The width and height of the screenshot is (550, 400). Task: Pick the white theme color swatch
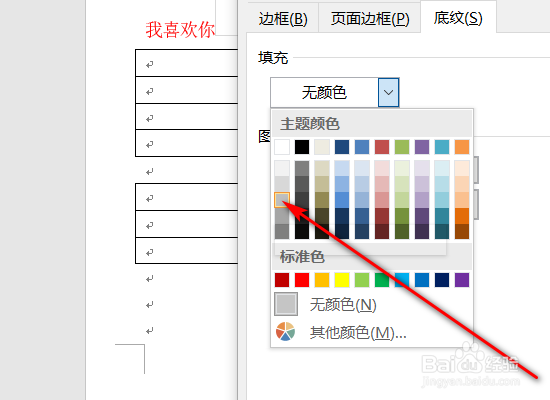(282, 147)
